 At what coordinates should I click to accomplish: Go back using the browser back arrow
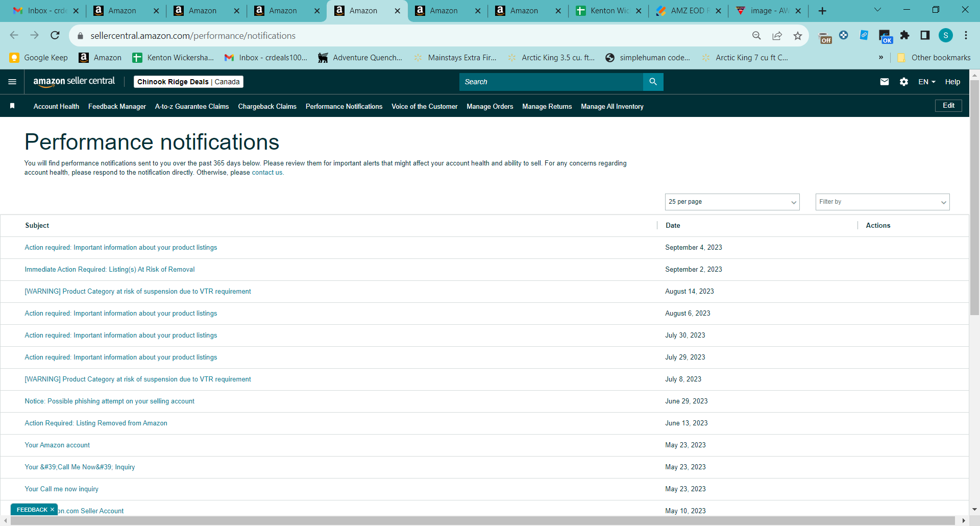point(14,35)
